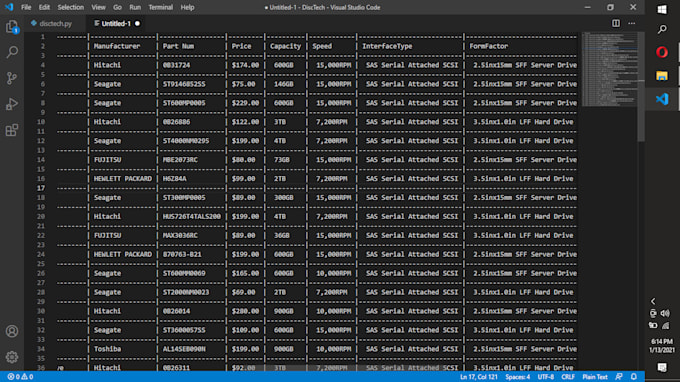Change indentation via Spaces: 4

point(517,377)
